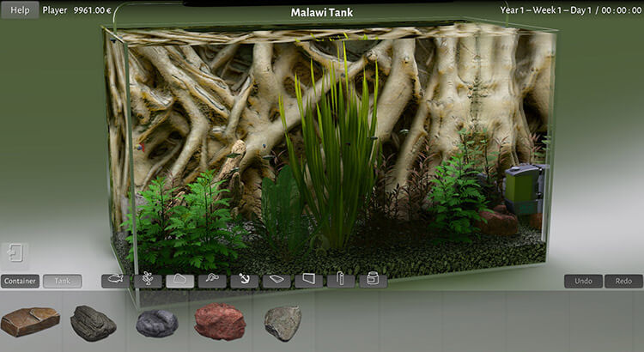This screenshot has width=644, height=352.
Task: Switch to the Container tab
Action: pyautogui.click(x=21, y=281)
